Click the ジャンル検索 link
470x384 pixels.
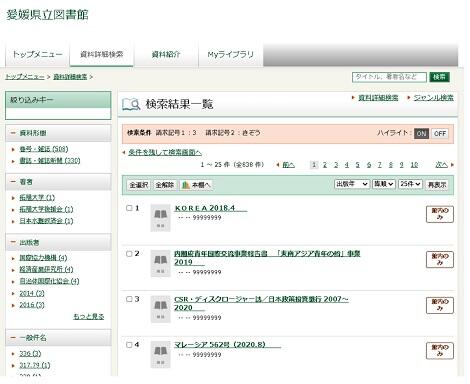(x=433, y=98)
